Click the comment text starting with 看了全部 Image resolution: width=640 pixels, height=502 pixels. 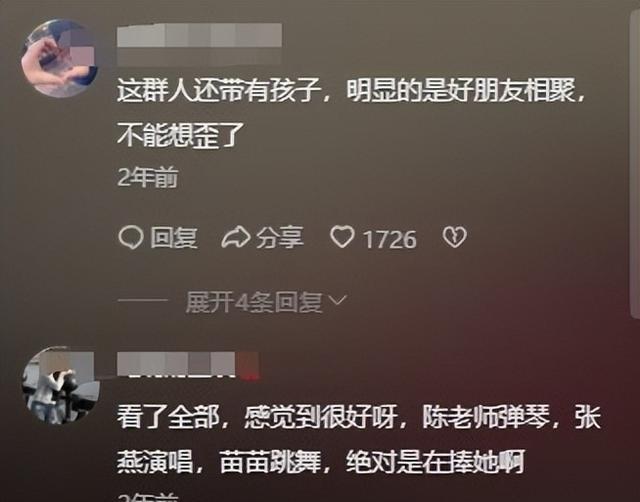click(358, 440)
